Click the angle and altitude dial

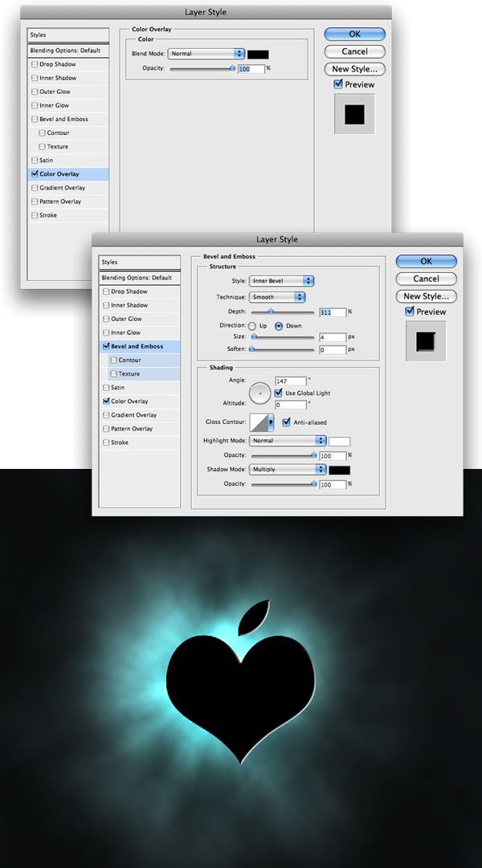259,393
